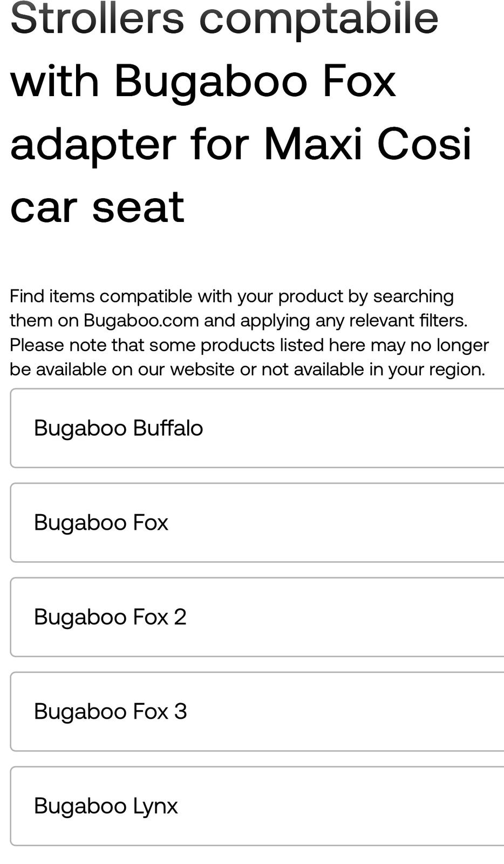Click "comptabile" in the page title
504x864 pixels.
tap(318, 19)
